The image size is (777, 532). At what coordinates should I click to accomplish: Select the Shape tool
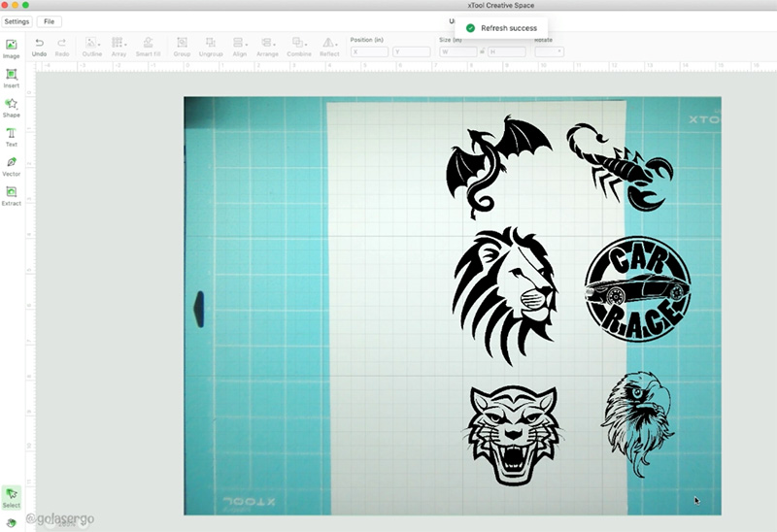pos(12,107)
